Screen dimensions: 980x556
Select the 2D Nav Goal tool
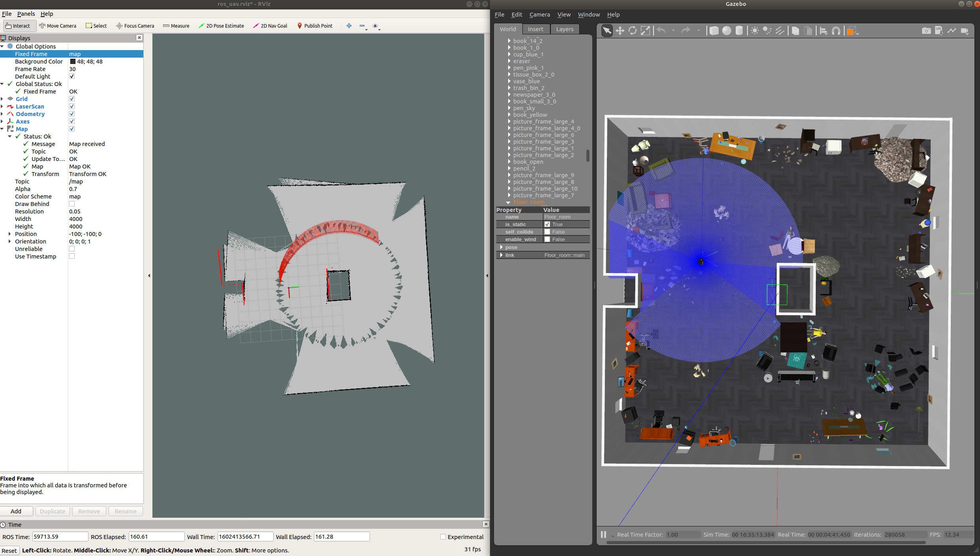click(x=270, y=26)
